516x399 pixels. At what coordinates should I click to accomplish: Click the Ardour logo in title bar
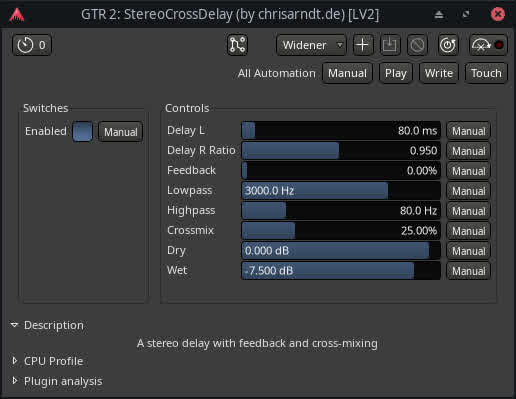[x=16, y=14]
